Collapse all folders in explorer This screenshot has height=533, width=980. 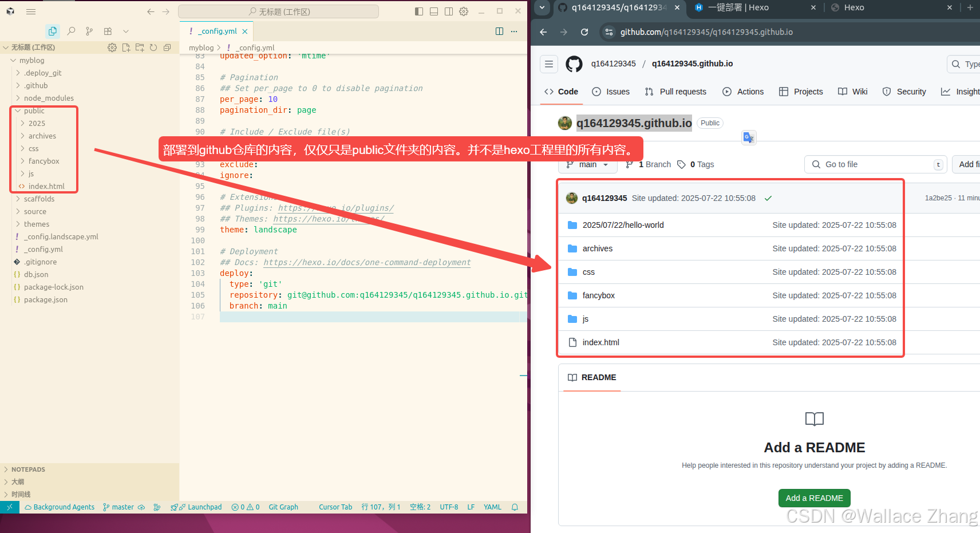tap(167, 48)
